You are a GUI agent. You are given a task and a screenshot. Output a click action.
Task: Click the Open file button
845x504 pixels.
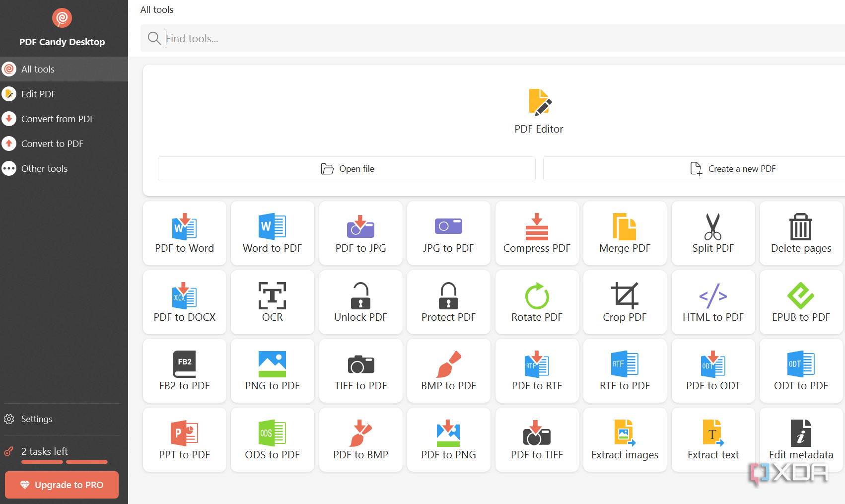click(x=347, y=169)
